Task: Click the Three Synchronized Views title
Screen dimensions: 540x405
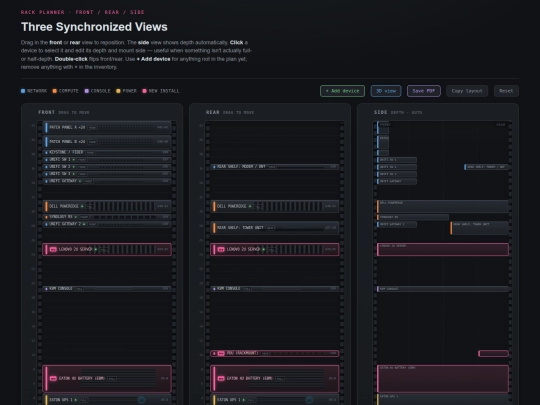Action: 94,27
